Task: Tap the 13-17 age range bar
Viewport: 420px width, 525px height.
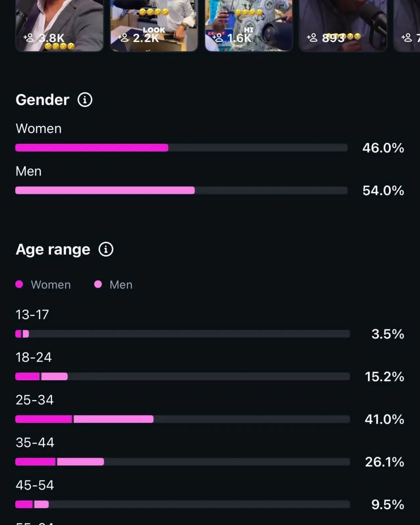Action: (182, 334)
